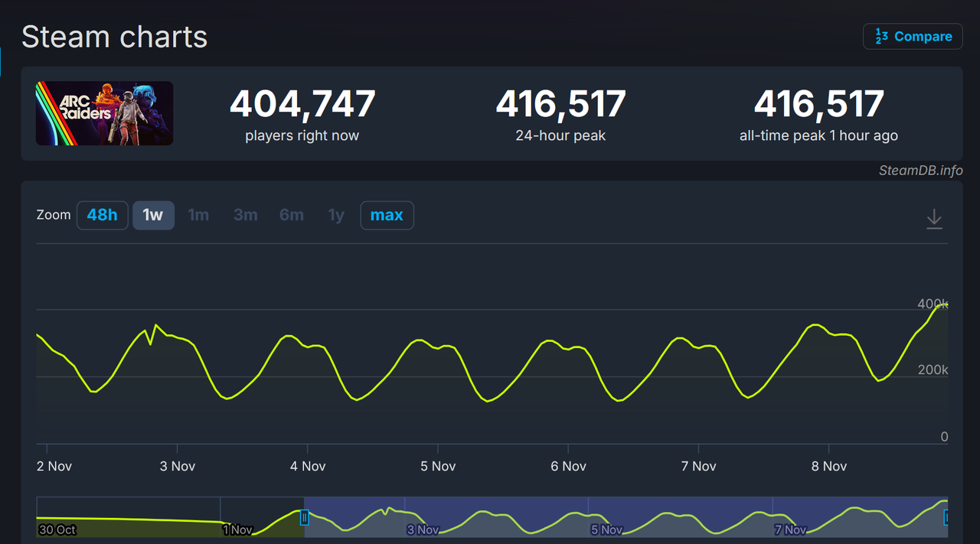Click the 3 Nov axis label on main chart

click(x=178, y=466)
